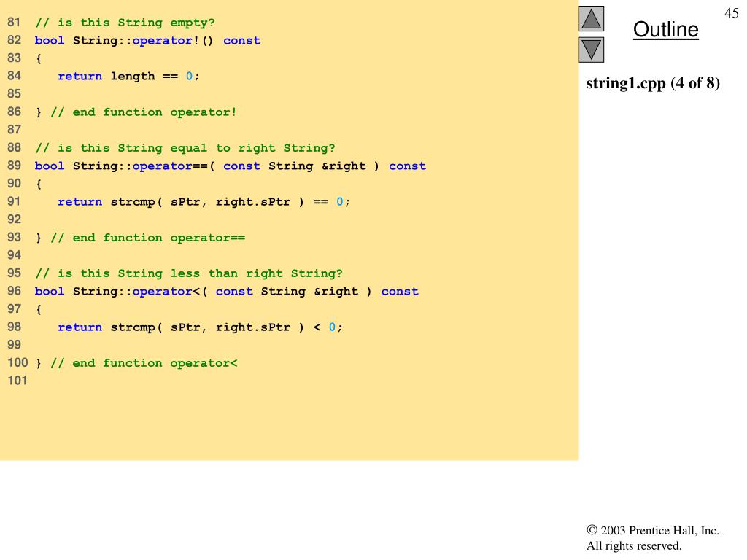The width and height of the screenshot is (747, 560).
Task: Click '// end function operator<' comment
Action: [144, 363]
